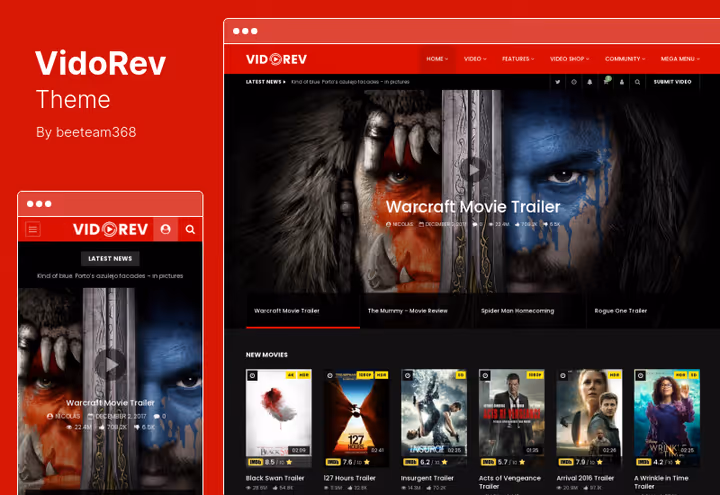Click the search magnifier in desktop top bar
The image size is (720, 495).
coord(637,82)
